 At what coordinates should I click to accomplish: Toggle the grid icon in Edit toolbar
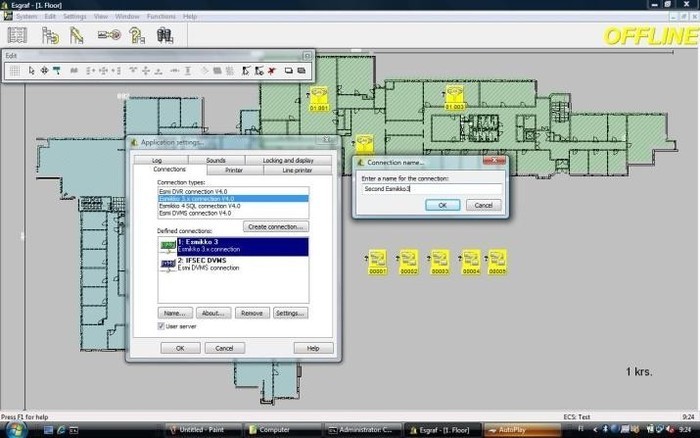click(15, 71)
